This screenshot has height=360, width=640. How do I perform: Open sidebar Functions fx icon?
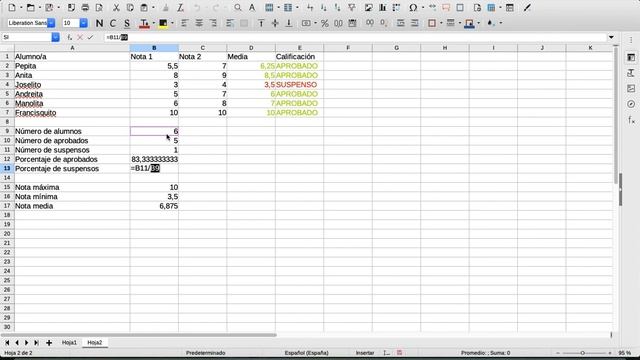(631, 120)
